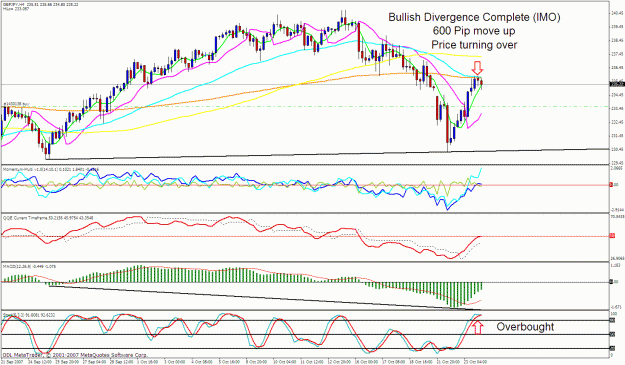Image resolution: width=625 pixels, height=365 pixels.
Task: Click the '4 Oct 08:00' time label
Action: pos(202,362)
